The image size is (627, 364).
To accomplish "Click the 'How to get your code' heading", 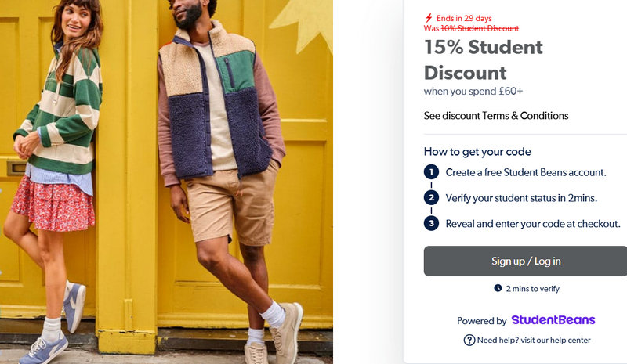I will tap(477, 152).
